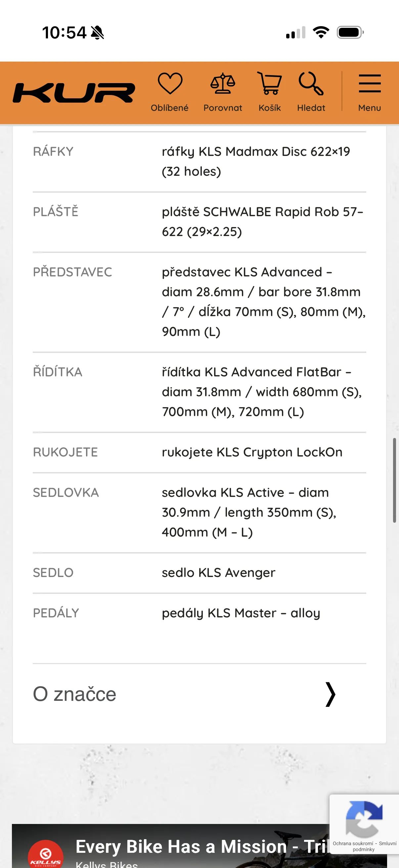This screenshot has height=868, width=399.
Task: Tap the silent mode bell icon
Action: [x=98, y=33]
